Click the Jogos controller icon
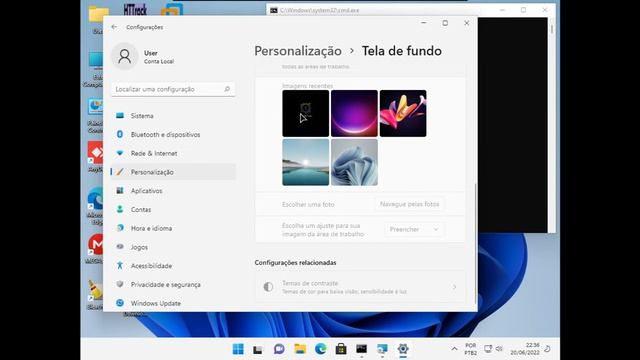640x360 pixels. 120,247
